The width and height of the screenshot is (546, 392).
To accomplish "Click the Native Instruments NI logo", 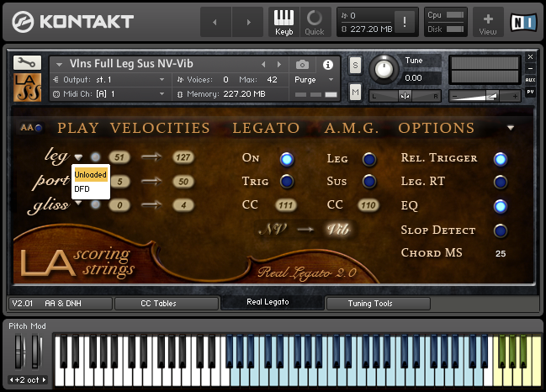I will coord(524,22).
